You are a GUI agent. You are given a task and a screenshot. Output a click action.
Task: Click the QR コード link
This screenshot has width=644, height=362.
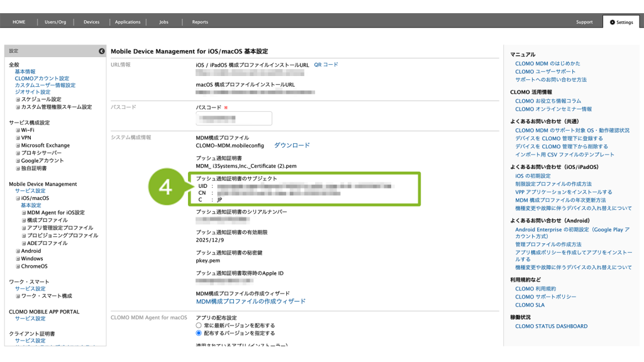point(326,65)
